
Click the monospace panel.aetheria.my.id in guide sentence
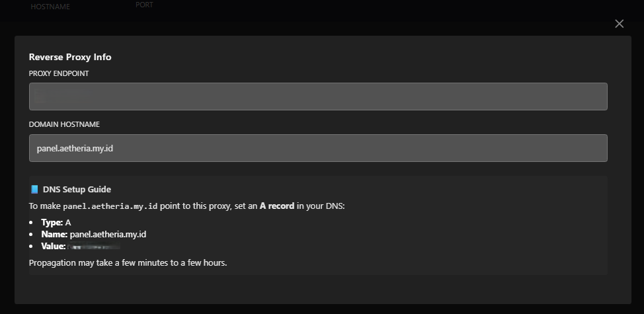point(110,206)
